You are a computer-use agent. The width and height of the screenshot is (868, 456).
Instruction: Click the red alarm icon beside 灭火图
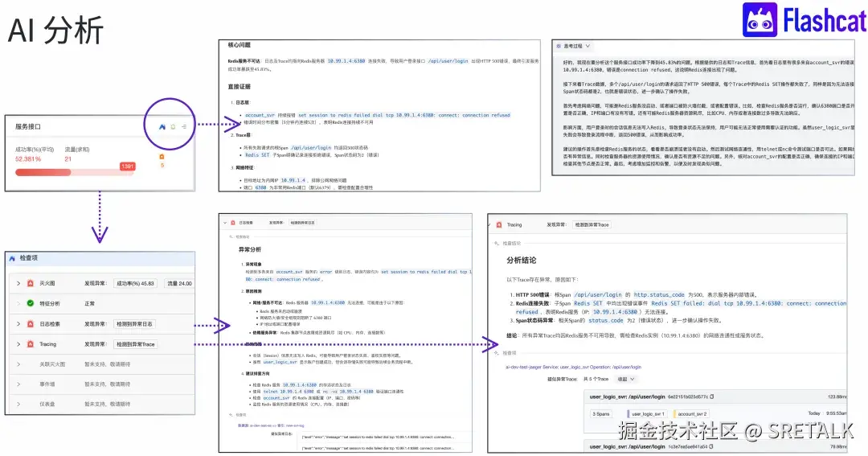pos(31,283)
